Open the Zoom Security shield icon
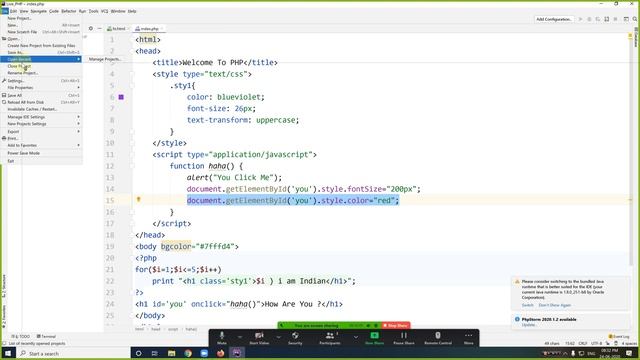 point(295,336)
